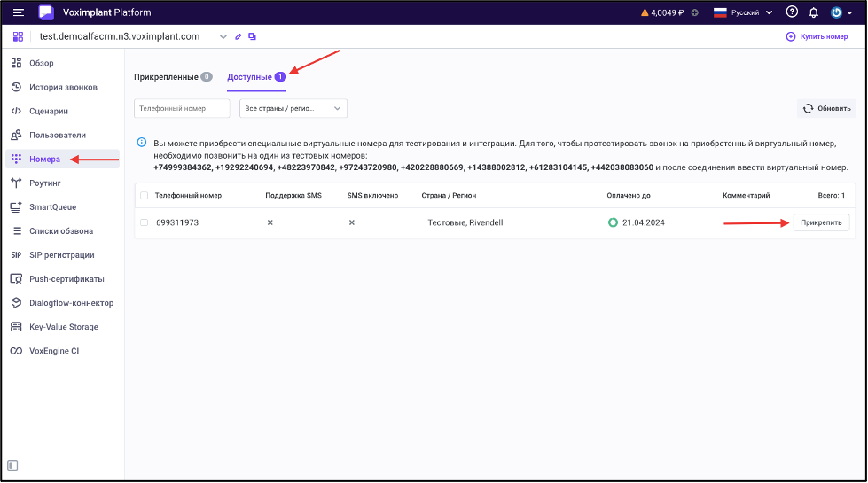The image size is (868, 483).
Task: Open the Русский language dropdown
Action: coord(743,12)
